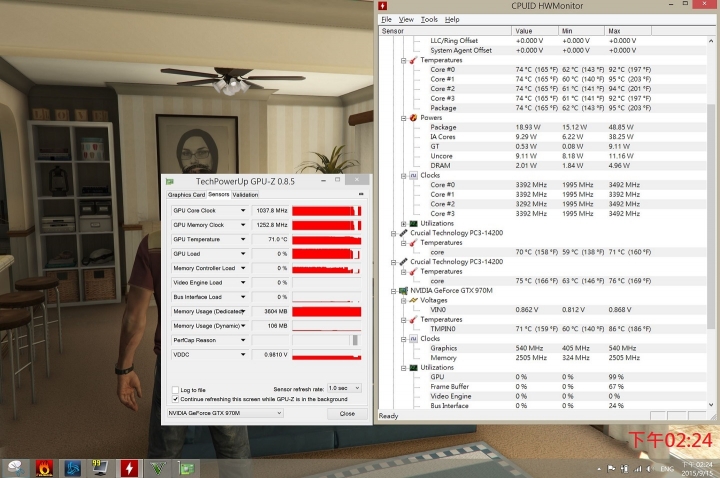Switch to Validation tab in GPU-Z
720x478 pixels.
245,195
